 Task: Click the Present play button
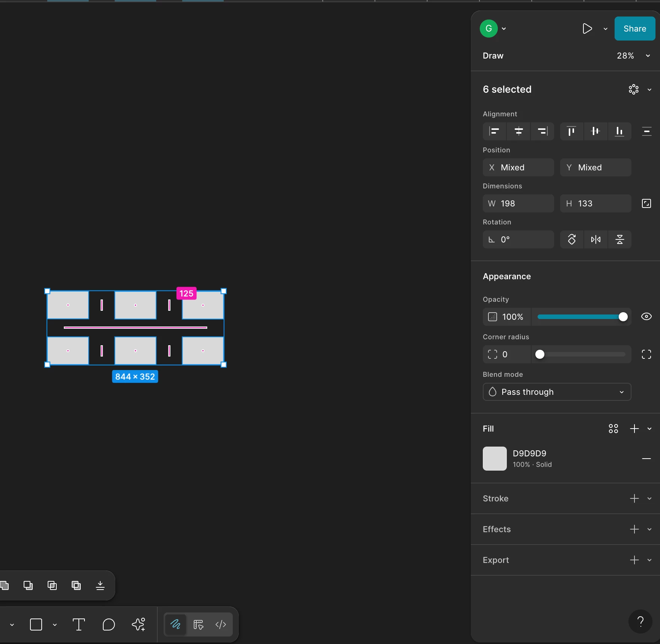pyautogui.click(x=587, y=29)
